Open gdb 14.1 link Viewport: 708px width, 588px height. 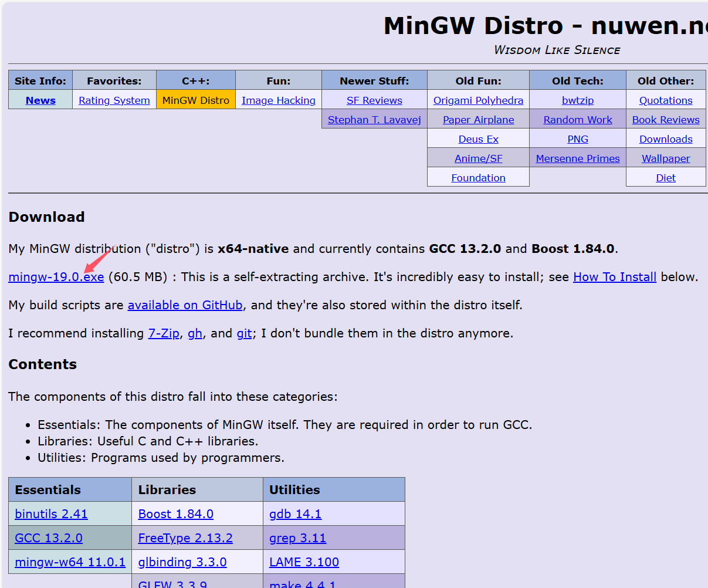click(295, 514)
